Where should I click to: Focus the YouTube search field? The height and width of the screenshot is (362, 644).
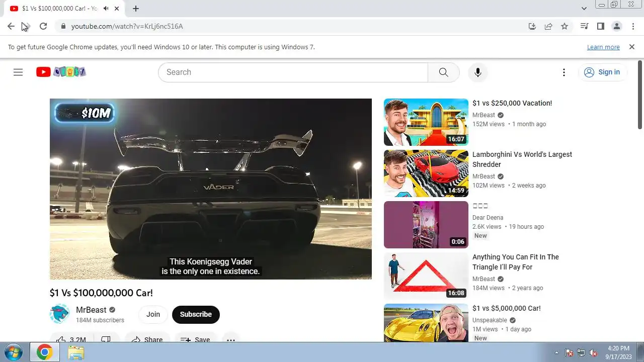pyautogui.click(x=293, y=72)
